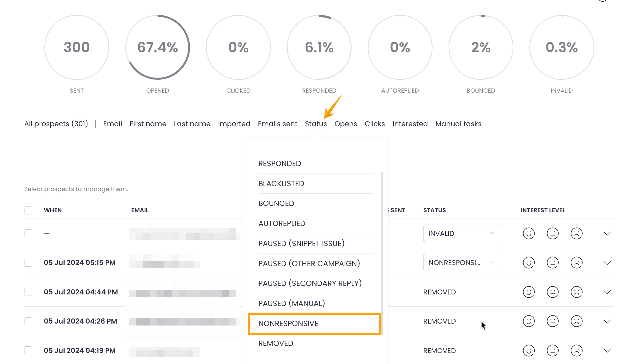Tick the select-all checkbox in table header

pyautogui.click(x=28, y=210)
